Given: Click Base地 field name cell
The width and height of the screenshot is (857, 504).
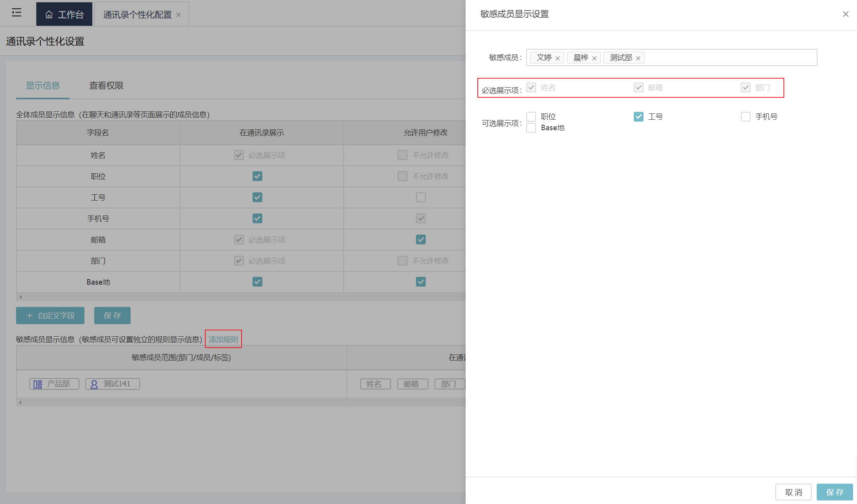Looking at the screenshot, I should click(98, 282).
